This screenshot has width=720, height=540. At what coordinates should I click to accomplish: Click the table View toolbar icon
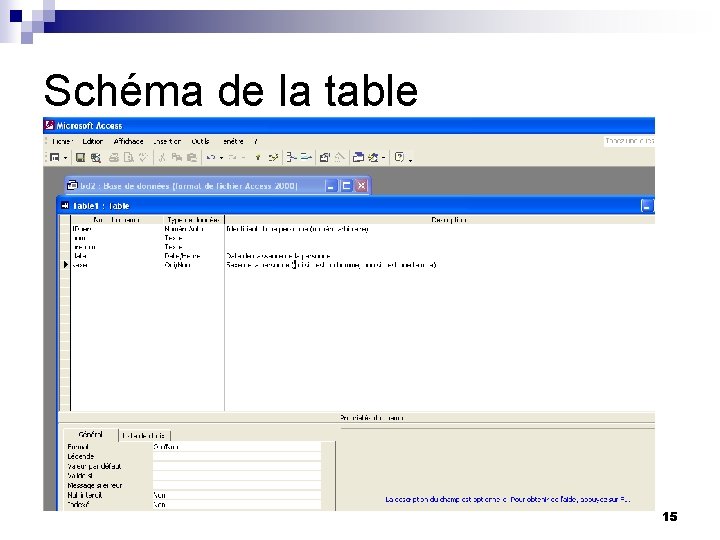55,158
